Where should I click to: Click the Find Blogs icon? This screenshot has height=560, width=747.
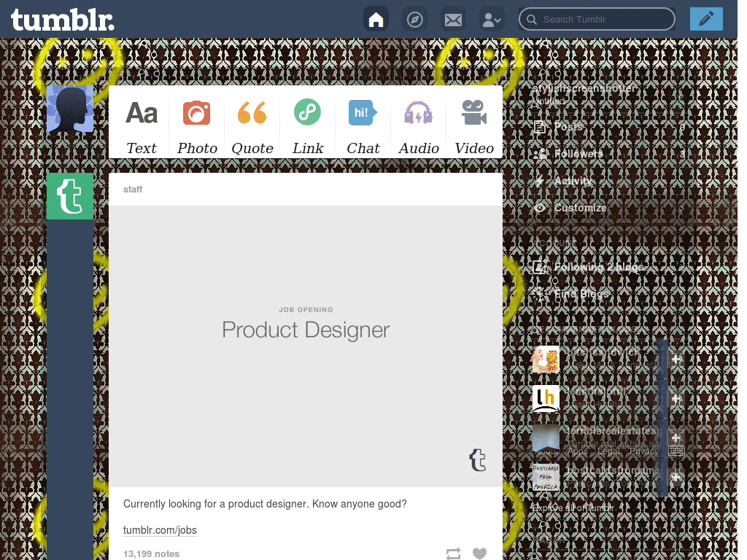tap(540, 294)
